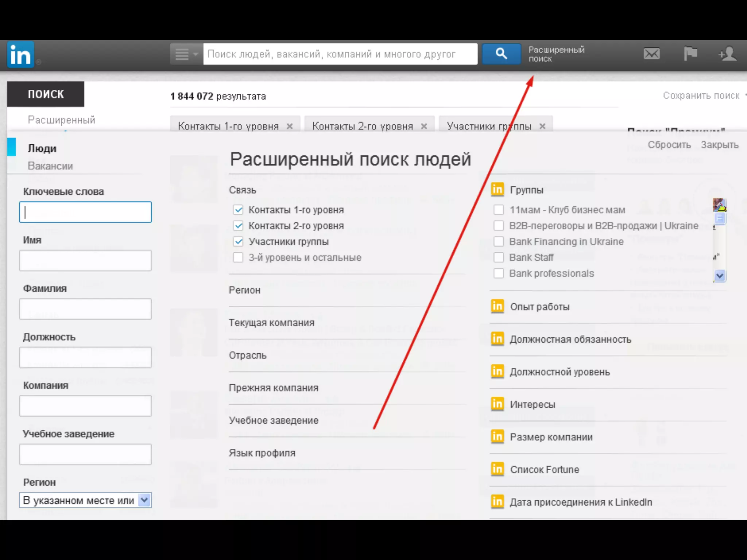This screenshot has width=747, height=560.
Task: Click the Закрыть link
Action: click(x=719, y=145)
